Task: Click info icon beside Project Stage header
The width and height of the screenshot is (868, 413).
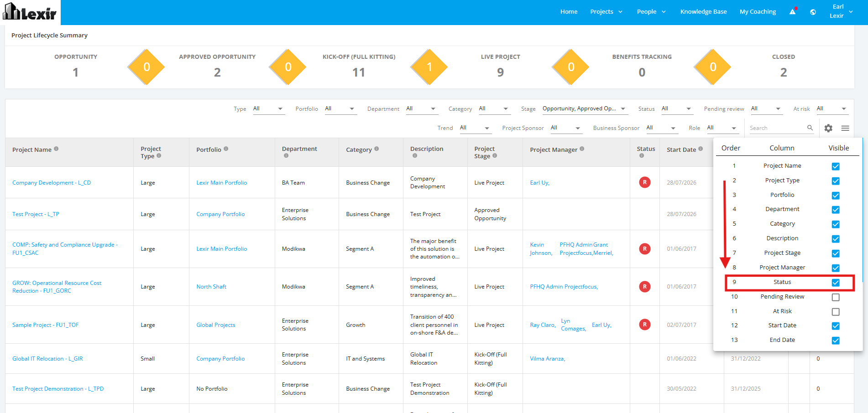Action: (x=495, y=155)
